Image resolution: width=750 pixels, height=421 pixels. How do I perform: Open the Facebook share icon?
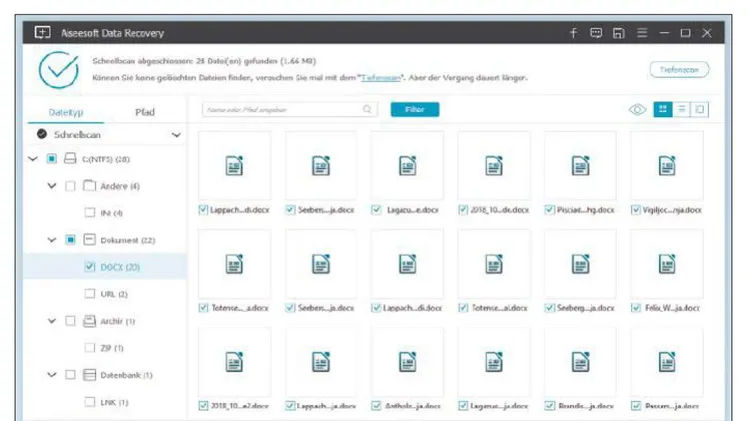coord(573,33)
